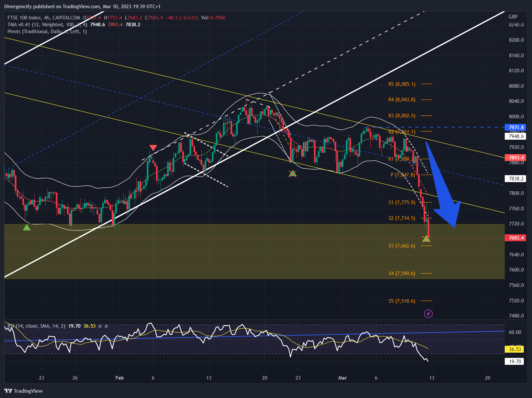
Task: Click the Mar label on the time axis
Action: [x=343, y=378]
